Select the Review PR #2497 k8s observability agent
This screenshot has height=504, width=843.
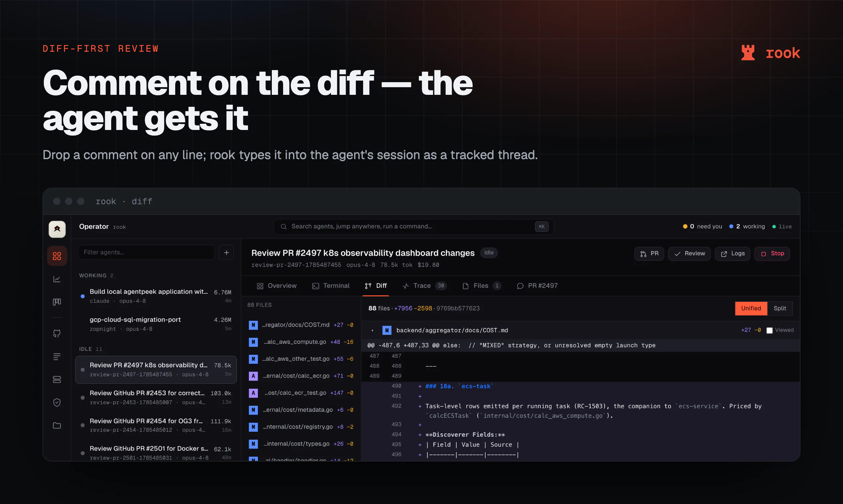coord(156,369)
